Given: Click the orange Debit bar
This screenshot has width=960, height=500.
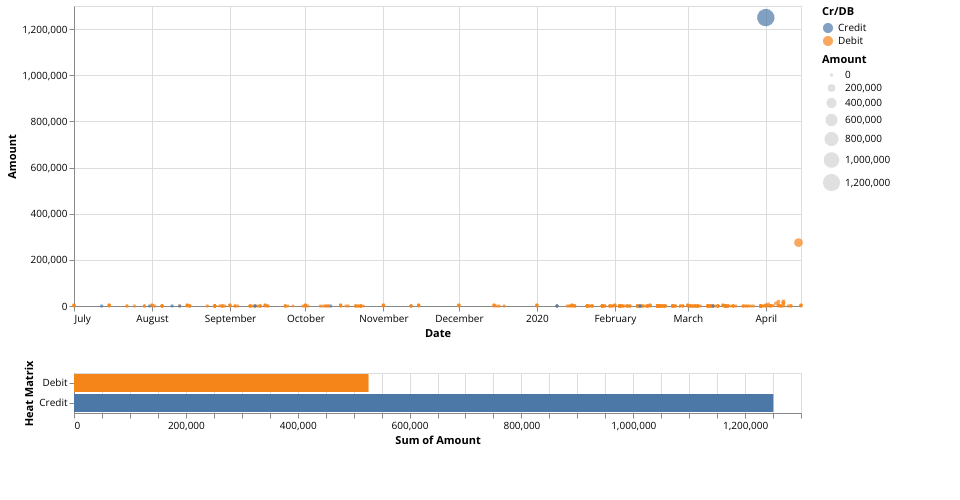Looking at the screenshot, I should (x=221, y=383).
